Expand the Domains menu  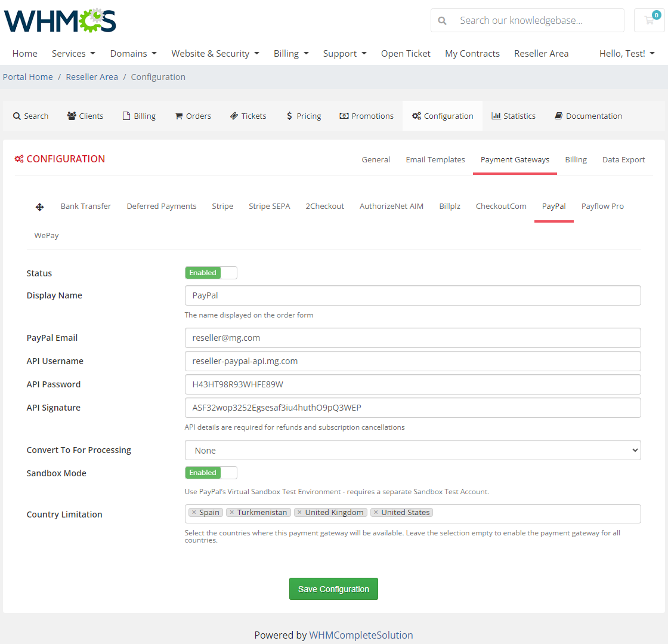click(x=134, y=54)
